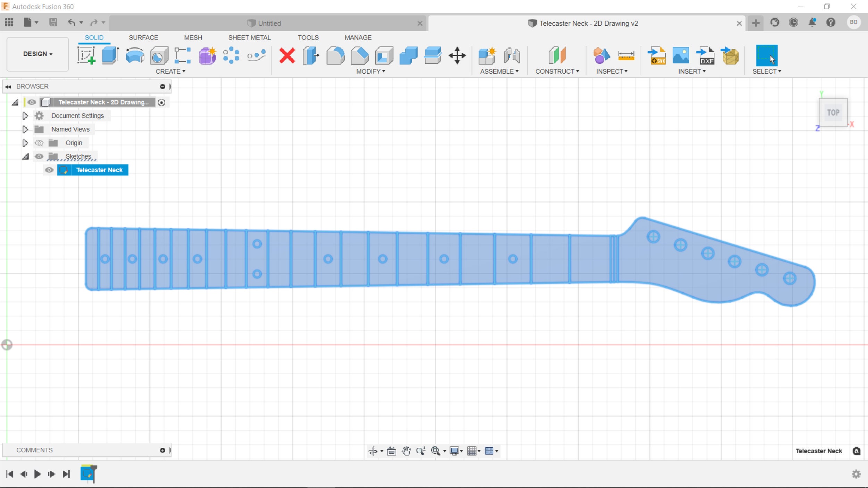Hide the Telecaster Neck sketch

(49, 170)
